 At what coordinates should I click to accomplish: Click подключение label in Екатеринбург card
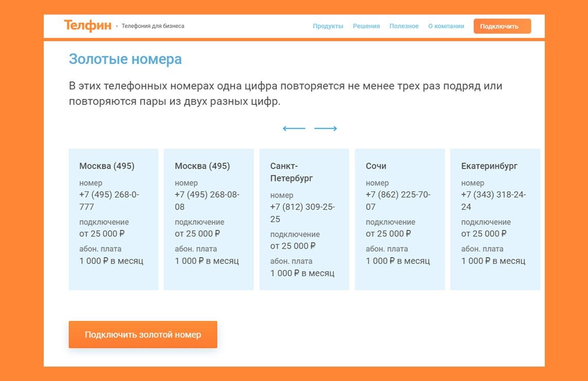tap(486, 222)
